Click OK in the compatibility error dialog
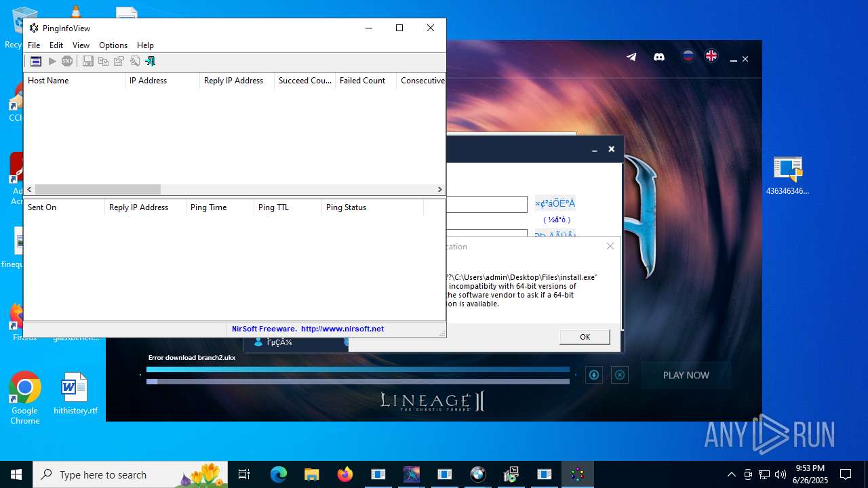 [585, 337]
